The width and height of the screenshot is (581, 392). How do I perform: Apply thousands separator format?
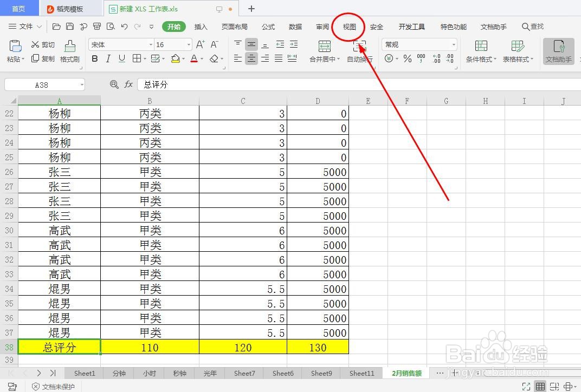coord(421,58)
